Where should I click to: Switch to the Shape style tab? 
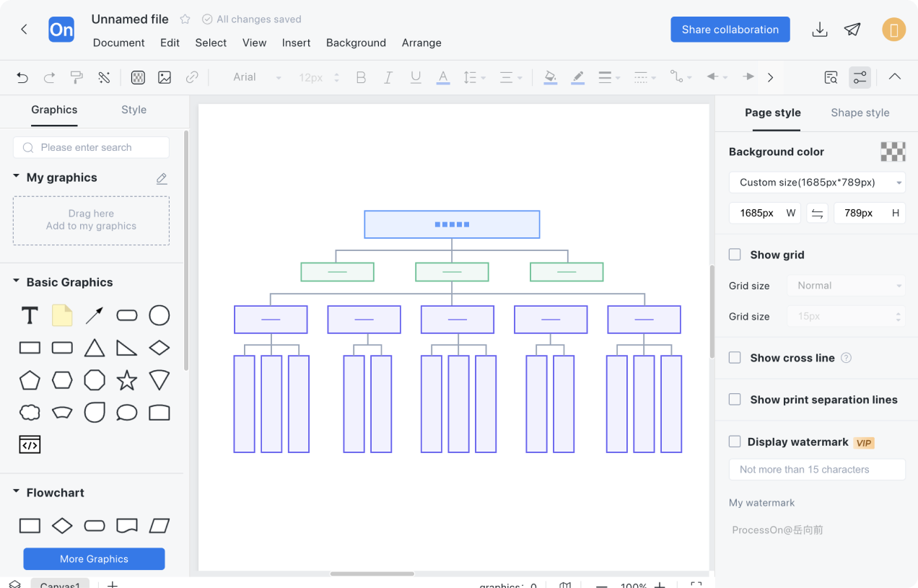pos(860,113)
